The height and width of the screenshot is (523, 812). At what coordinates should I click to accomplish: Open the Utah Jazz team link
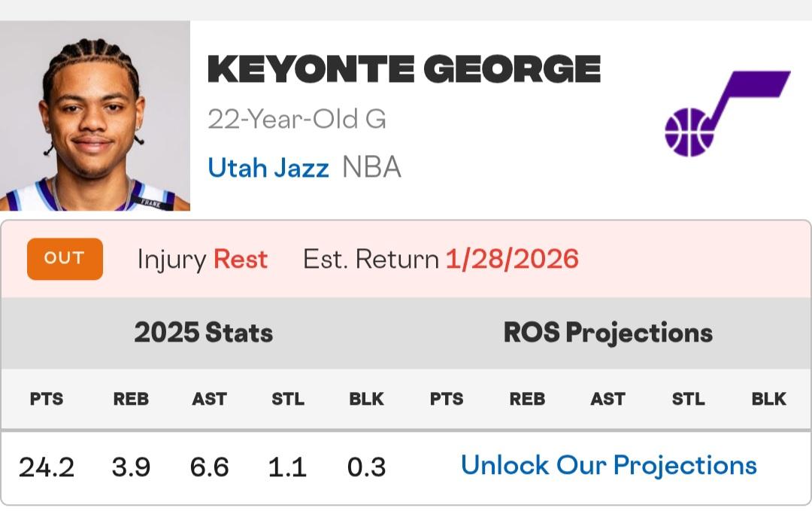(268, 167)
